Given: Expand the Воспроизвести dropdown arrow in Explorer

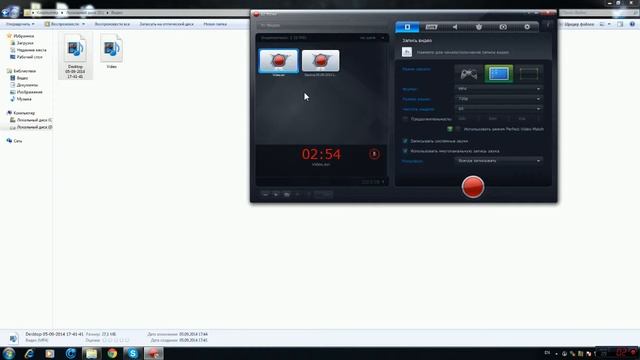Looking at the screenshot, I should coord(84,24).
